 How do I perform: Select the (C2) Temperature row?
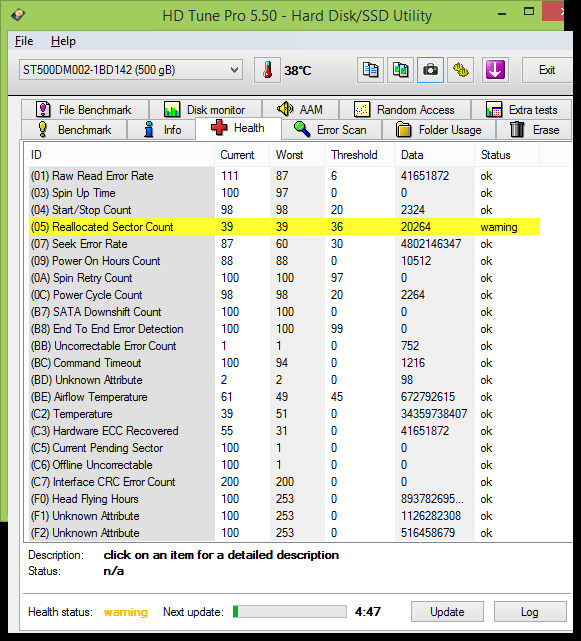coord(285,414)
